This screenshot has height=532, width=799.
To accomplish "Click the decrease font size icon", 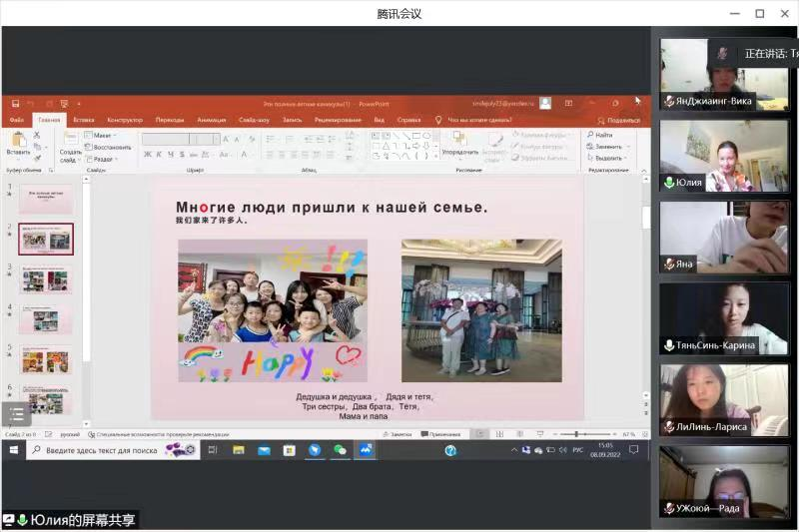I will (x=237, y=139).
